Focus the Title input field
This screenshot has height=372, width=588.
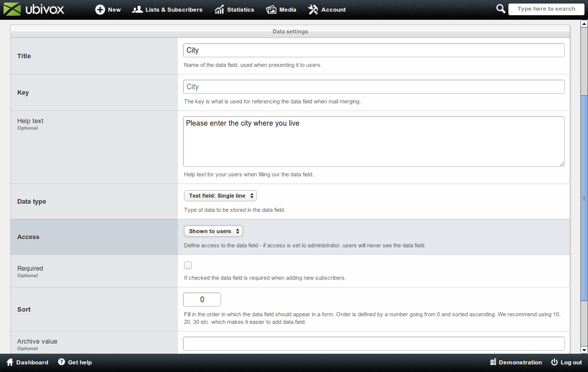tap(374, 50)
